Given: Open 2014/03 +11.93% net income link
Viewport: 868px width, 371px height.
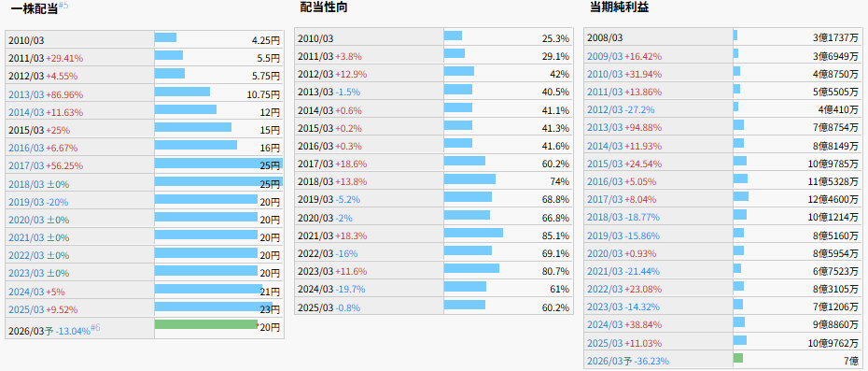Looking at the screenshot, I should point(605,146).
